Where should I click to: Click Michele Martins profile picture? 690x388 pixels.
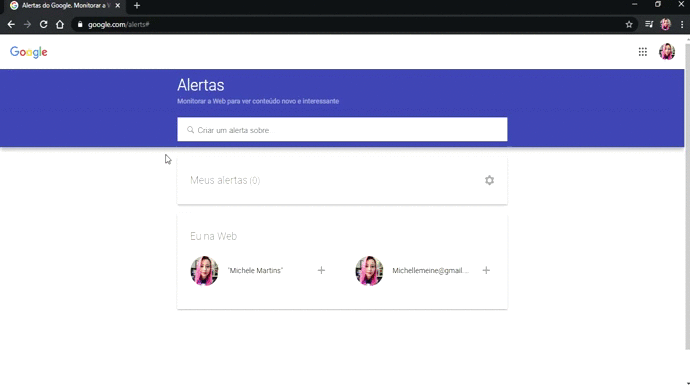point(204,271)
